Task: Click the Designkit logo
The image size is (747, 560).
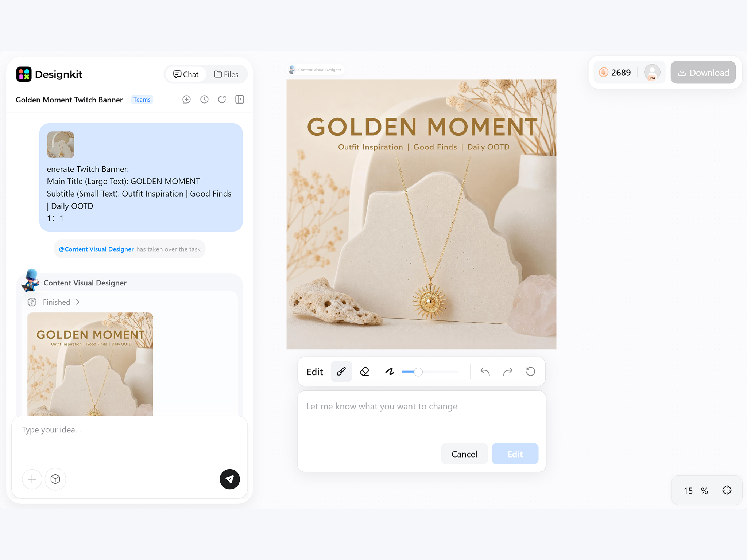Action: [x=49, y=74]
